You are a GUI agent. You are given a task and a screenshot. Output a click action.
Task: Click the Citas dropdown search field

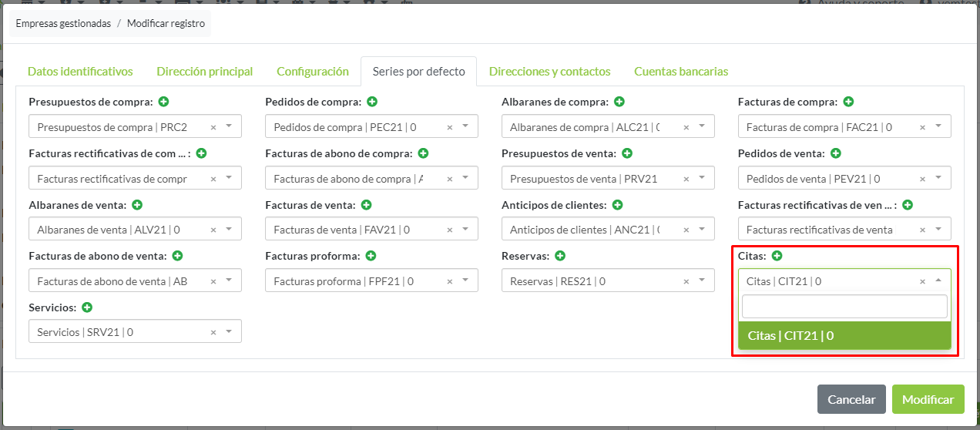(844, 307)
